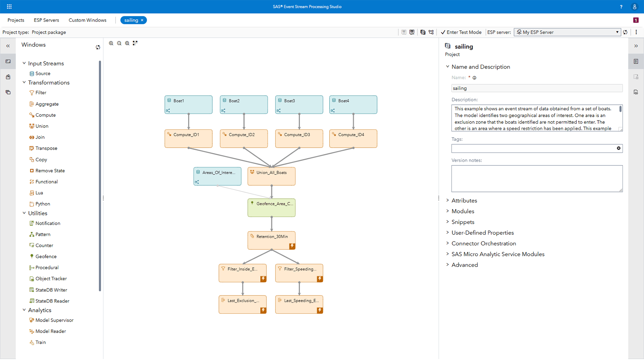Image resolution: width=644 pixels, height=362 pixels.
Task: Open the vertical ellipsis more options menu
Action: point(636,32)
